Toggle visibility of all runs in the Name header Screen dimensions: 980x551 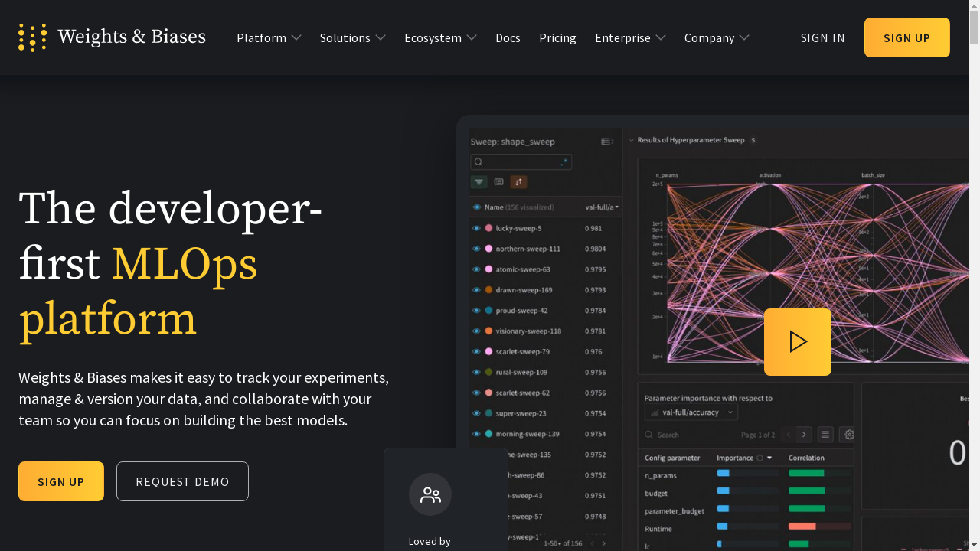(477, 207)
